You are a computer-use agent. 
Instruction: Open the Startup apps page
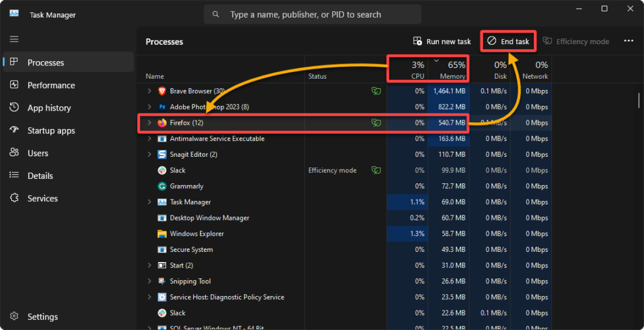pyautogui.click(x=51, y=130)
